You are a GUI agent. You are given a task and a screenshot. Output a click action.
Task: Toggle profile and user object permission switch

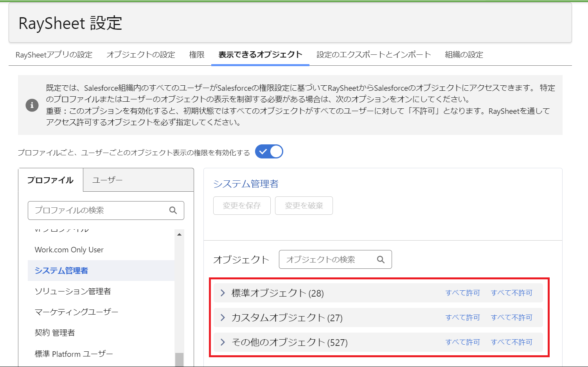pyautogui.click(x=269, y=152)
